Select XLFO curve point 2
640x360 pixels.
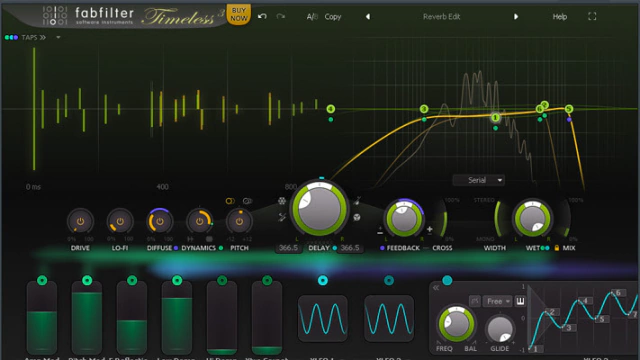[552, 312]
